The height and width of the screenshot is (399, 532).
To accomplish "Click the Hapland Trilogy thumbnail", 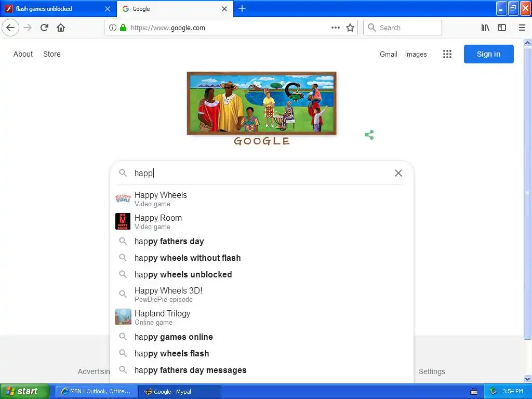I will tap(123, 317).
